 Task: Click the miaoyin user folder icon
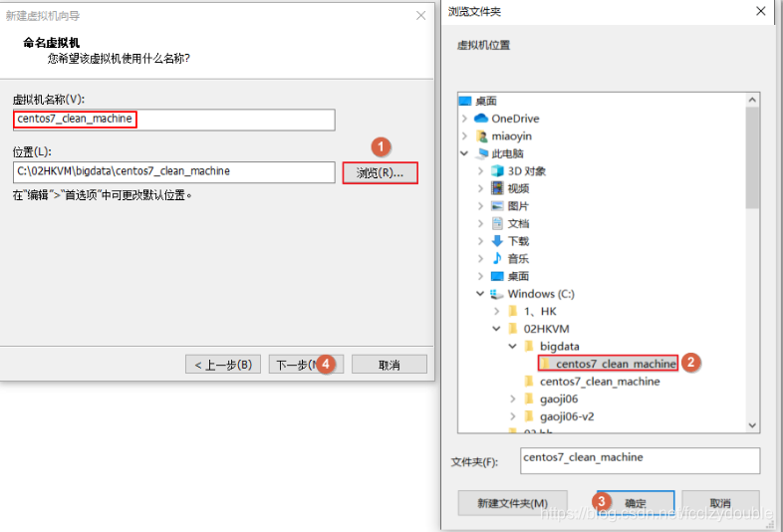(x=481, y=135)
